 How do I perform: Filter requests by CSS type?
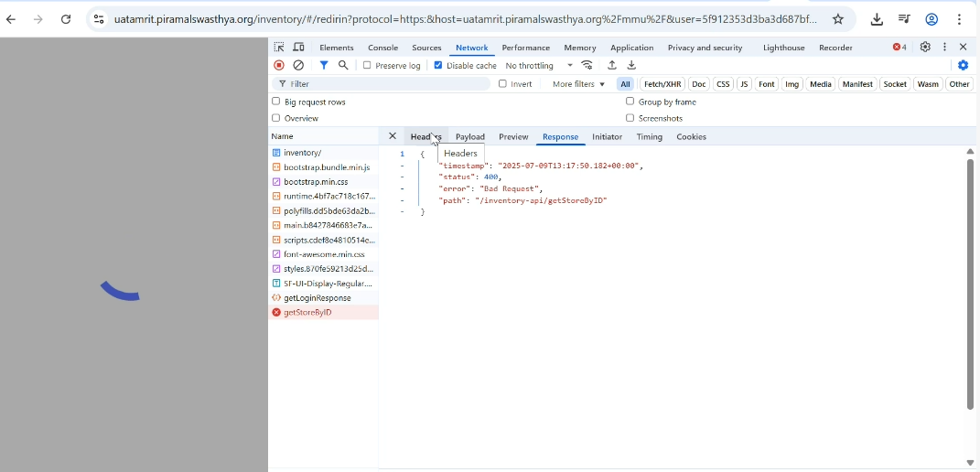point(723,84)
